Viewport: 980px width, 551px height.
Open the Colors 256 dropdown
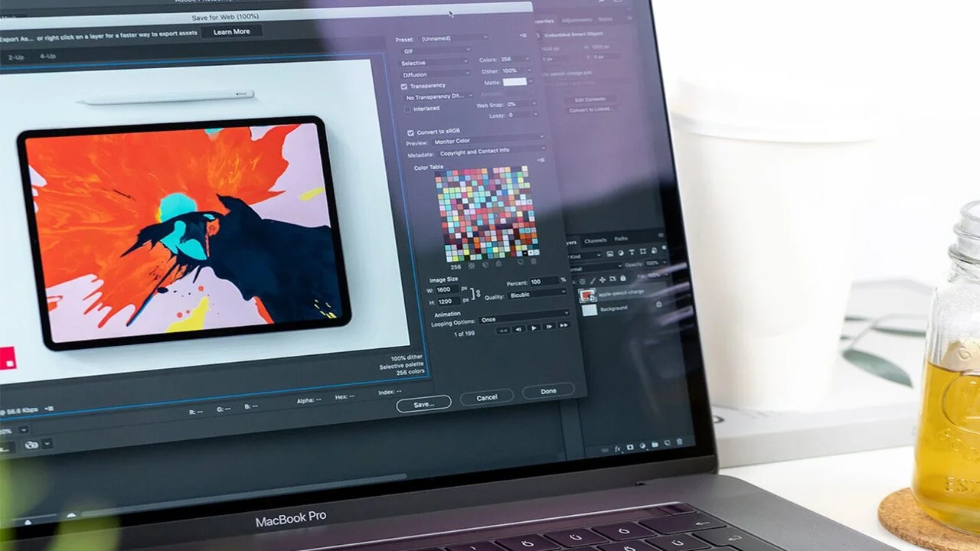(515, 59)
